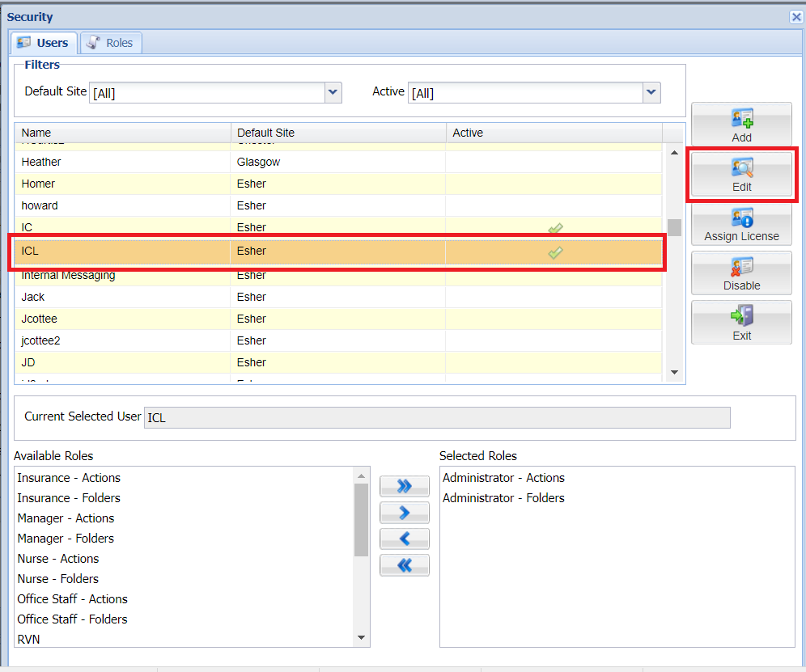
Task: Sort by Active column header
Action: [554, 133]
